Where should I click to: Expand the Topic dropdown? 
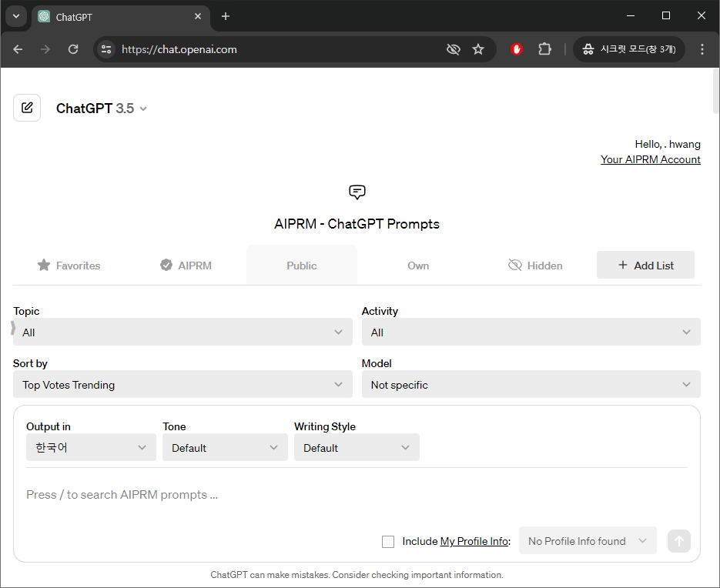pos(183,332)
